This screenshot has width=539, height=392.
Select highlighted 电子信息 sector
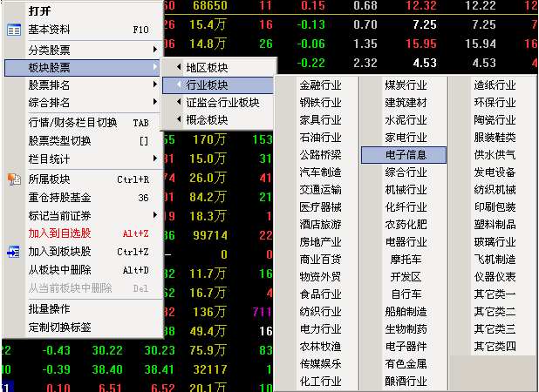(404, 155)
